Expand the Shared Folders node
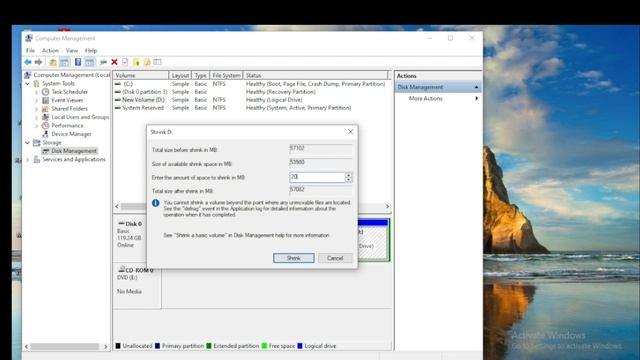The height and width of the screenshot is (360, 640). pyautogui.click(x=37, y=109)
